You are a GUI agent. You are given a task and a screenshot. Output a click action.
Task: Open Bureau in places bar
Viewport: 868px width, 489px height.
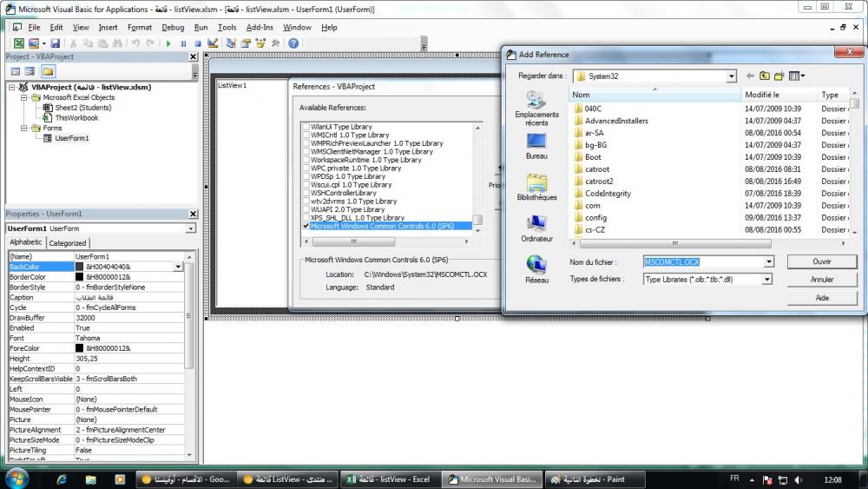(x=536, y=146)
